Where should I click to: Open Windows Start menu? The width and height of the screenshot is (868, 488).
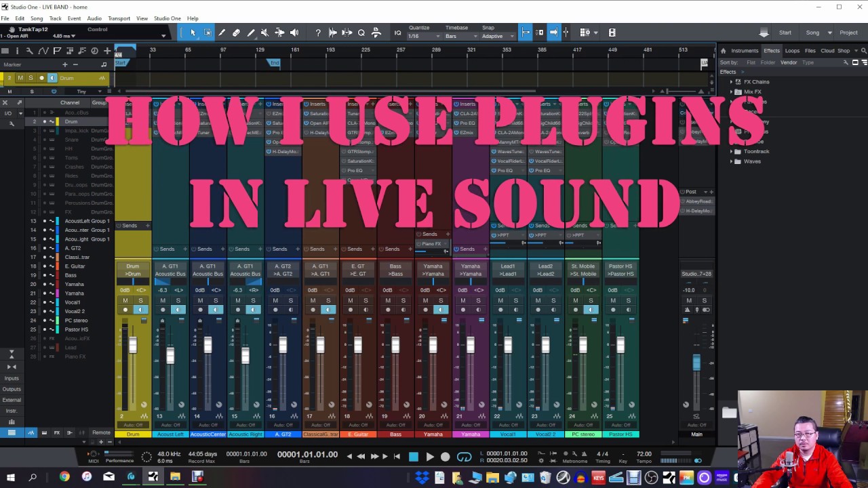(11, 477)
